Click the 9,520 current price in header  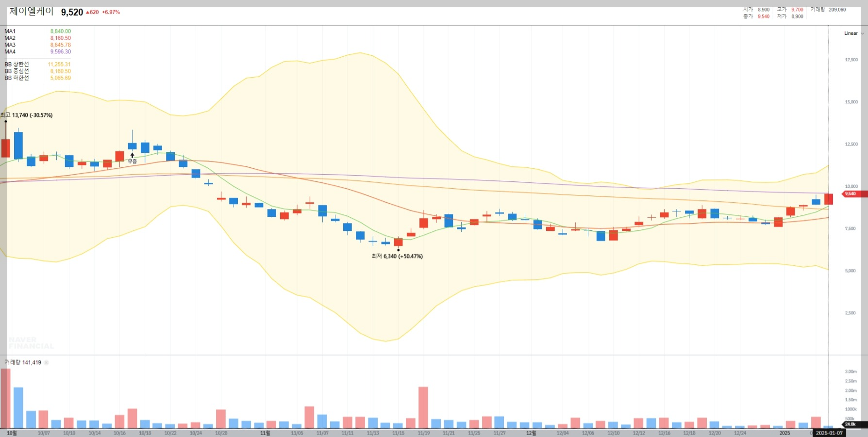click(72, 12)
